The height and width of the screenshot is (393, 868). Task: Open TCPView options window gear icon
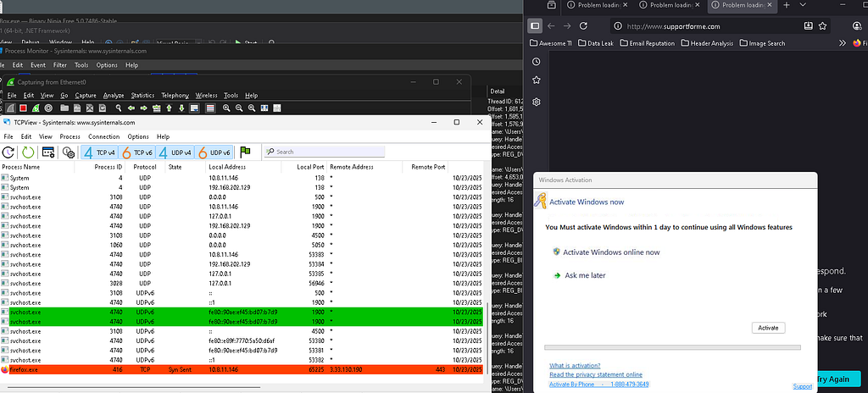pos(48,152)
